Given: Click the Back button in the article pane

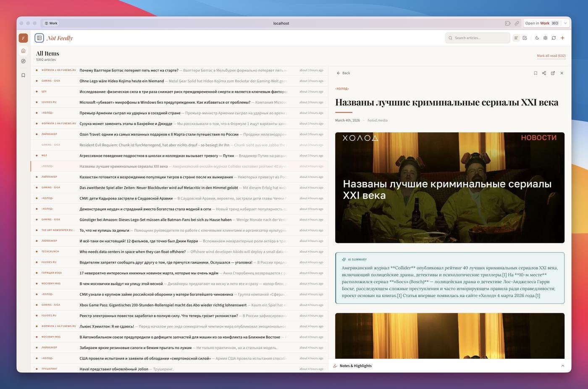Looking at the screenshot, I should tap(343, 73).
